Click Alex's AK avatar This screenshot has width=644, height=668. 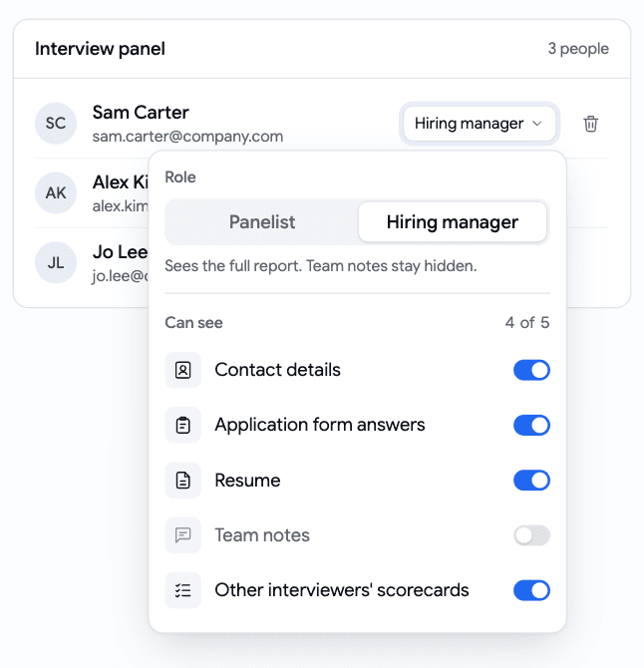pyautogui.click(x=56, y=193)
